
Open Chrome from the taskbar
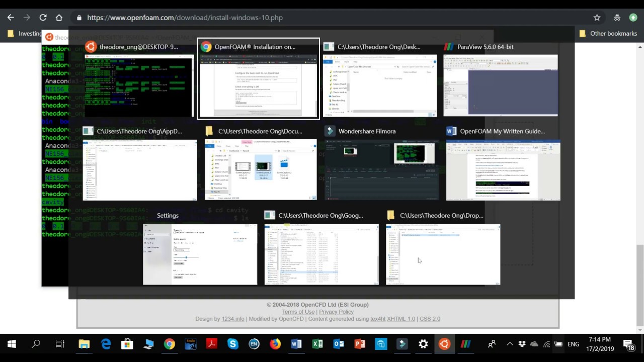[170, 344]
